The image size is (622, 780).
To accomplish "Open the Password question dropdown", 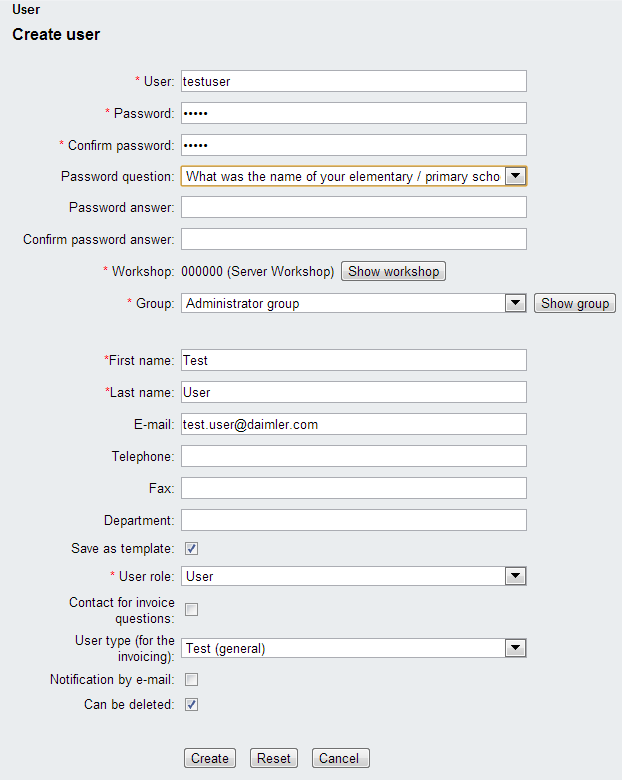I will (x=515, y=176).
